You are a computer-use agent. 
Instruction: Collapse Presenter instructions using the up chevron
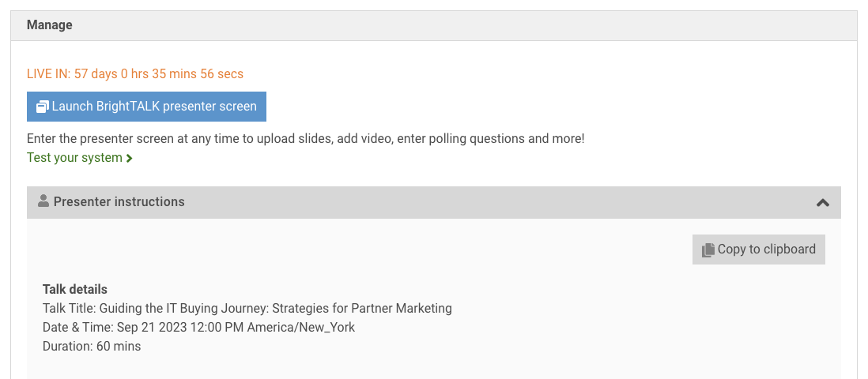point(822,203)
